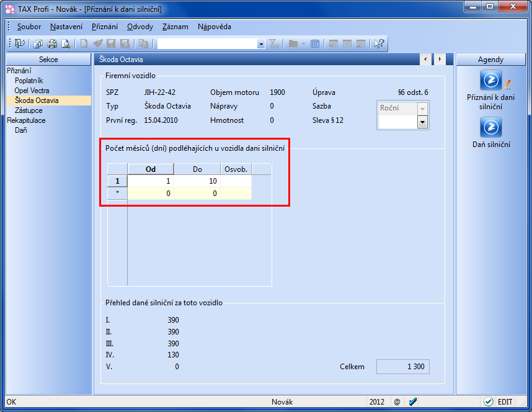Go to previous record with left arrow
The width and height of the screenshot is (532, 412).
425,60
